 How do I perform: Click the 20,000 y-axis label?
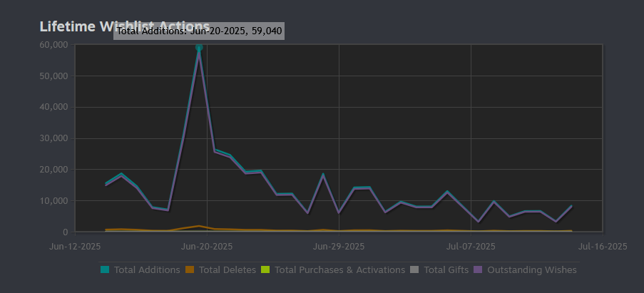[x=53, y=170]
